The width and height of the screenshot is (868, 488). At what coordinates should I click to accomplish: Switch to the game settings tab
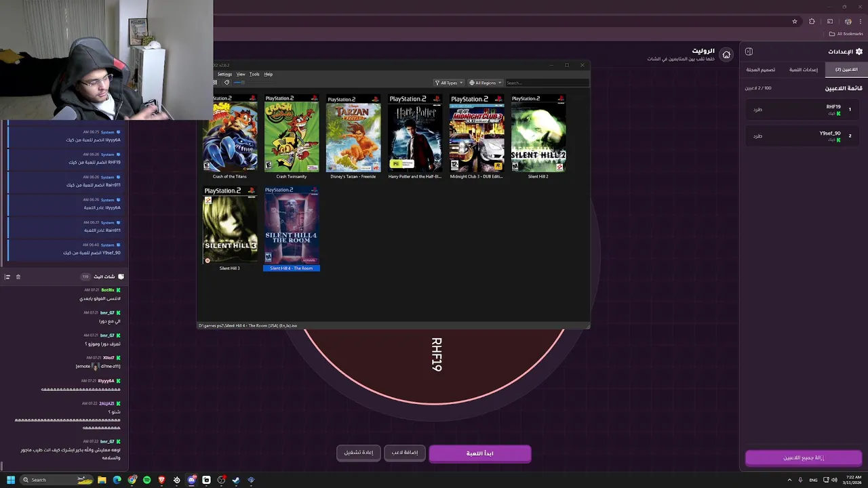coord(804,70)
